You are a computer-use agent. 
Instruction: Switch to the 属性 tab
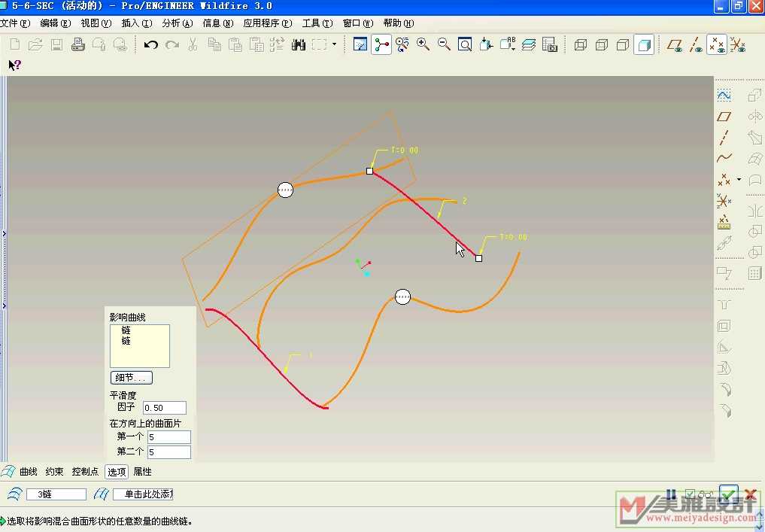pos(142,472)
